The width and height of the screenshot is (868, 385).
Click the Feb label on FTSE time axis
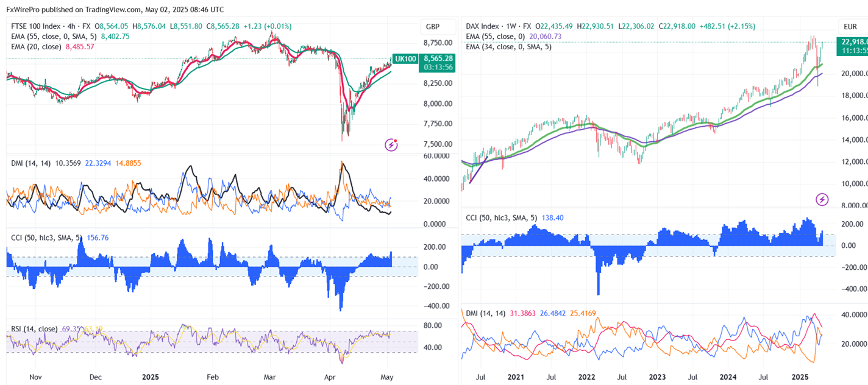212,377
